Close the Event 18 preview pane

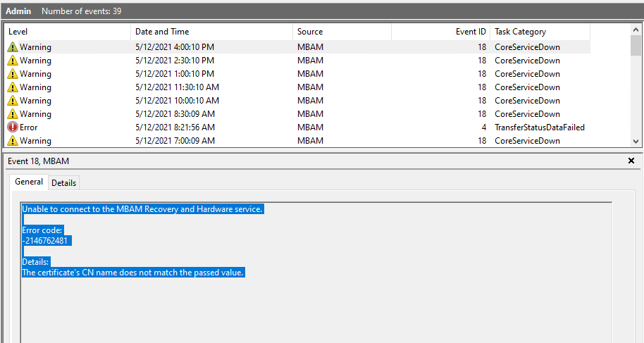click(x=631, y=161)
